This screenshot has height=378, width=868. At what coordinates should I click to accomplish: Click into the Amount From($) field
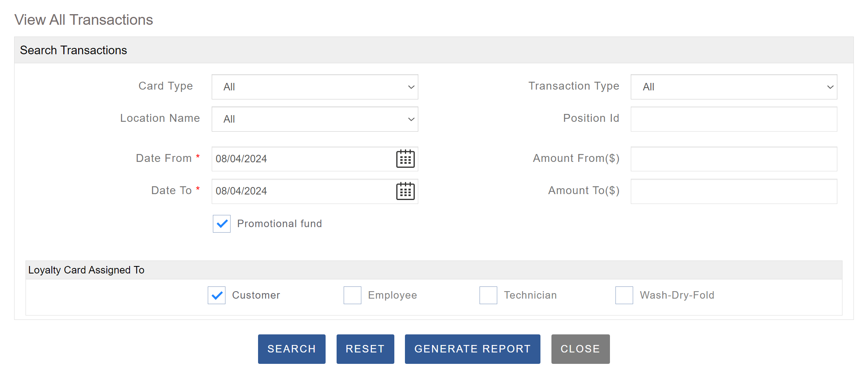point(734,159)
